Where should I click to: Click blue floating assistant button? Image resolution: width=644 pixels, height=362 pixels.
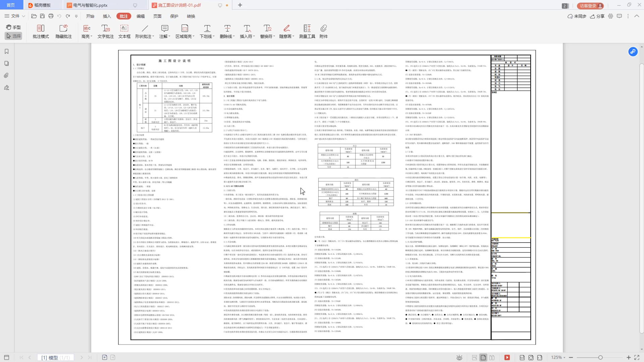pyautogui.click(x=633, y=52)
